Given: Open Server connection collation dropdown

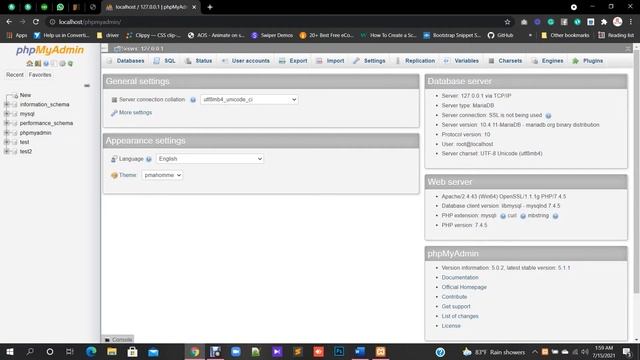Looking at the screenshot, I should (x=249, y=100).
